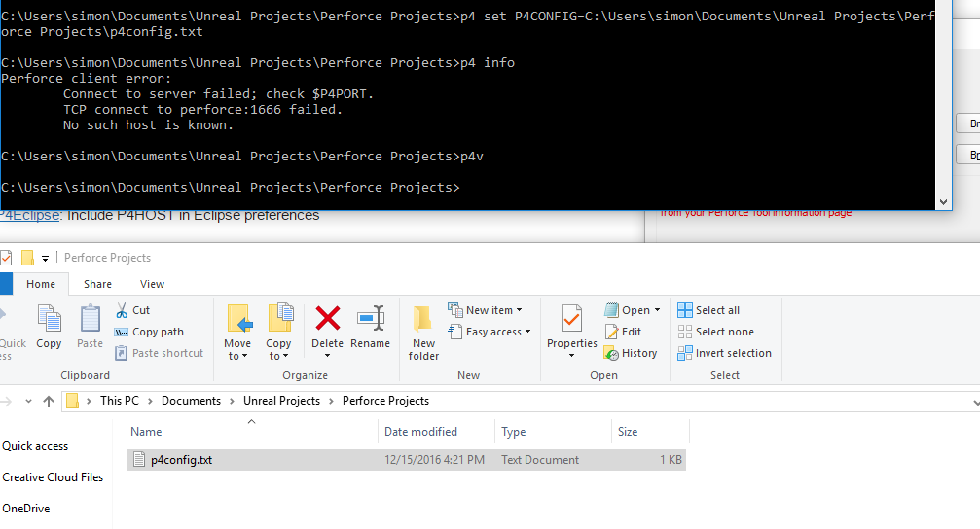The image size is (980, 529).
Task: Open the Copy to folder menu
Action: tap(278, 333)
